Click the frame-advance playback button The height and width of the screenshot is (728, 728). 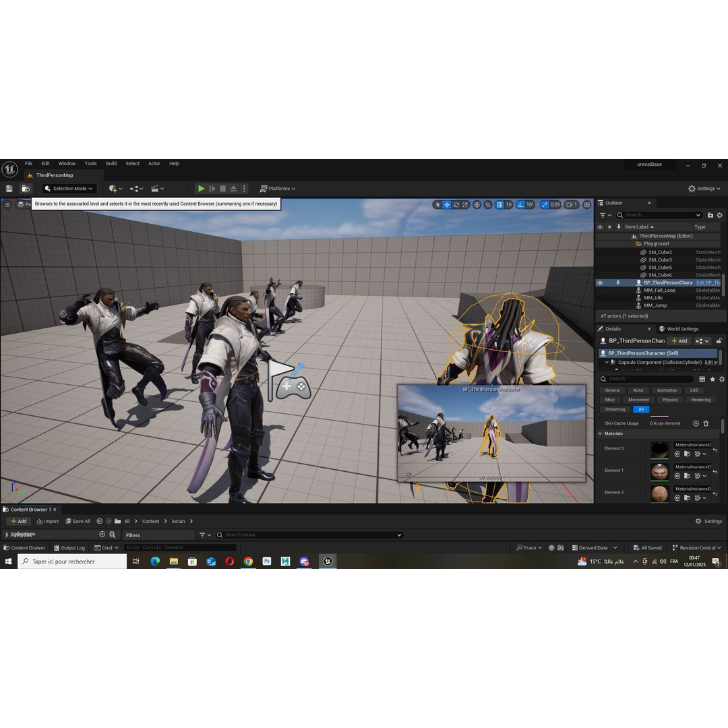coord(212,189)
